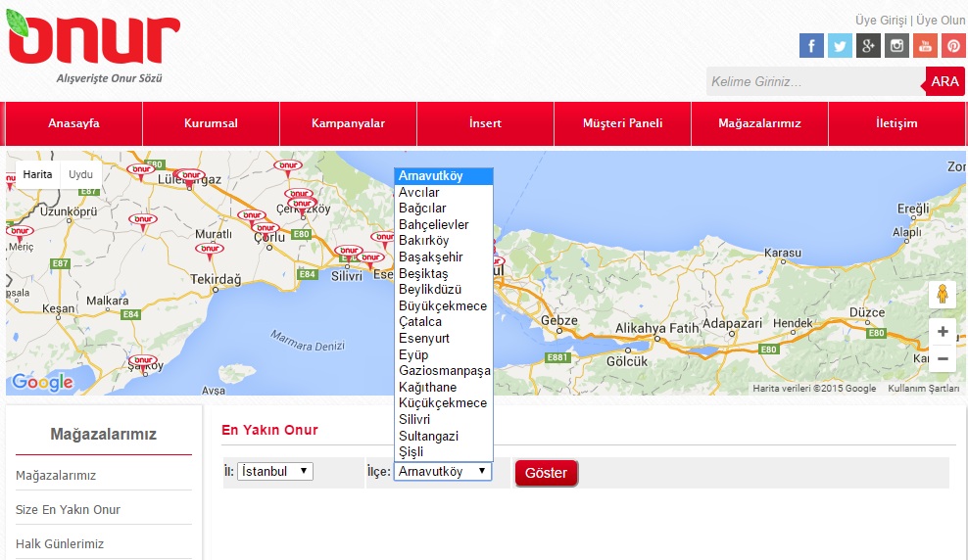Activate the Street View pegman icon
The width and height of the screenshot is (968, 560).
(943, 294)
